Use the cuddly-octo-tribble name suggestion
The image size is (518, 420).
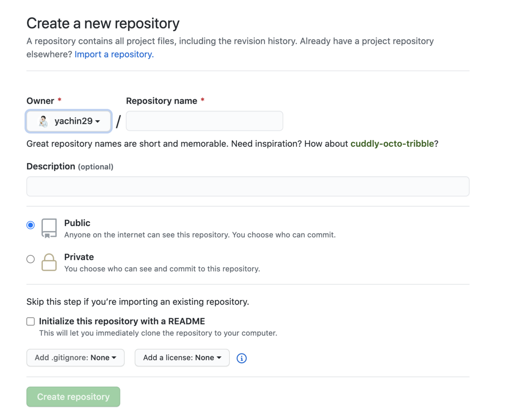click(392, 144)
